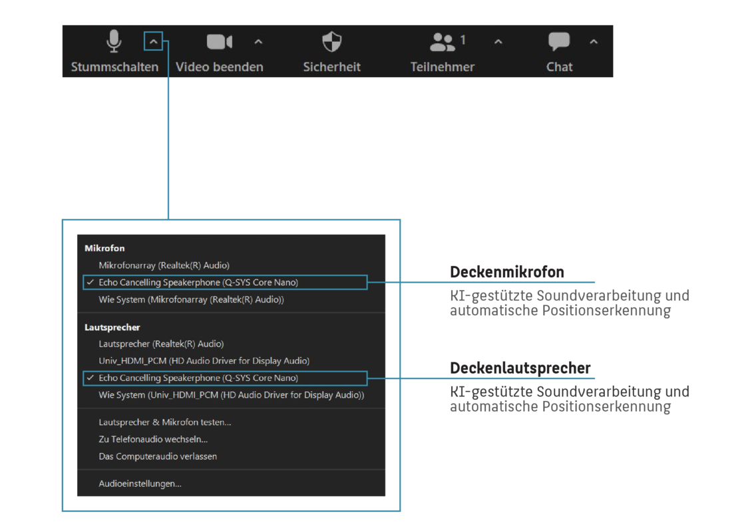Click Lautsprecher & Mikrofon testen
The image size is (756, 532).
pos(164,422)
